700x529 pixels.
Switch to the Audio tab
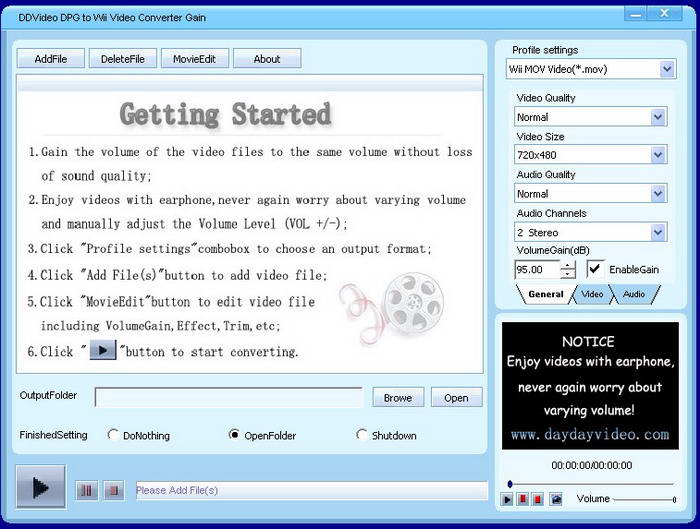pyautogui.click(x=634, y=294)
